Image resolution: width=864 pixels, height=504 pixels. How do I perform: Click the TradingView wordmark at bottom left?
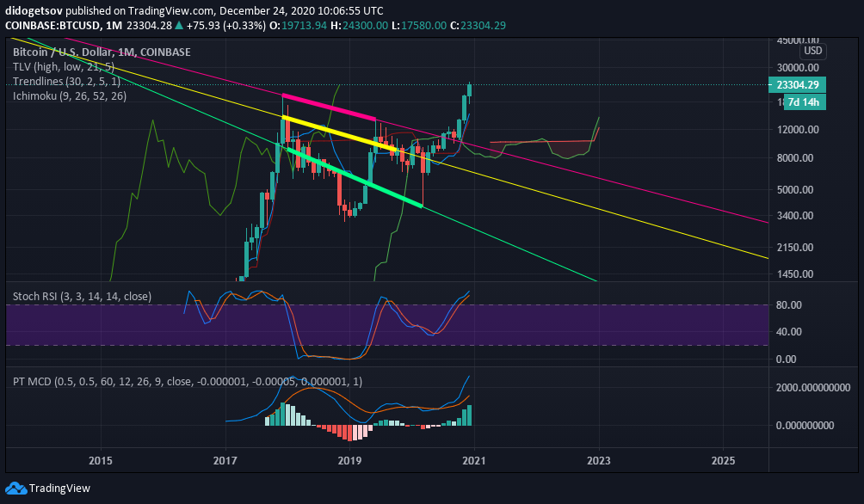pos(59,488)
